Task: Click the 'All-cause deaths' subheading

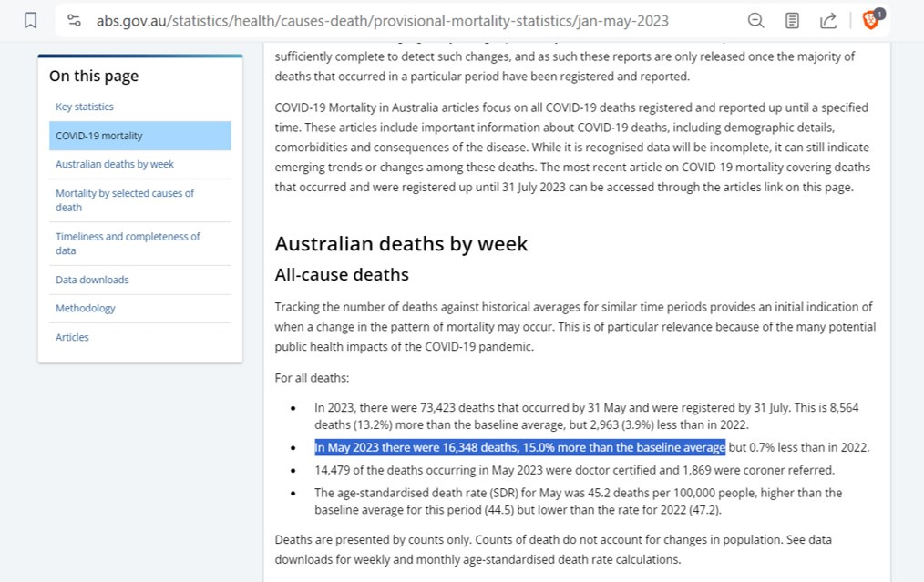Action: coord(342,274)
